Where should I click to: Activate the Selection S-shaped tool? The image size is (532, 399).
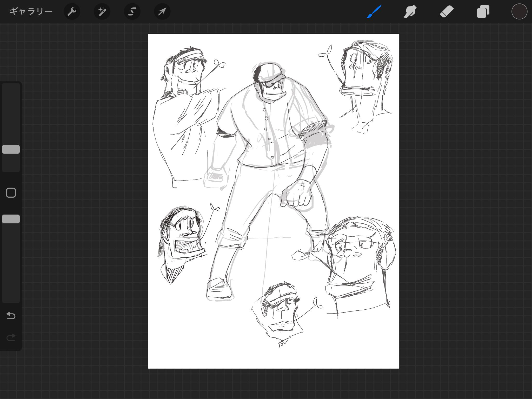click(132, 11)
